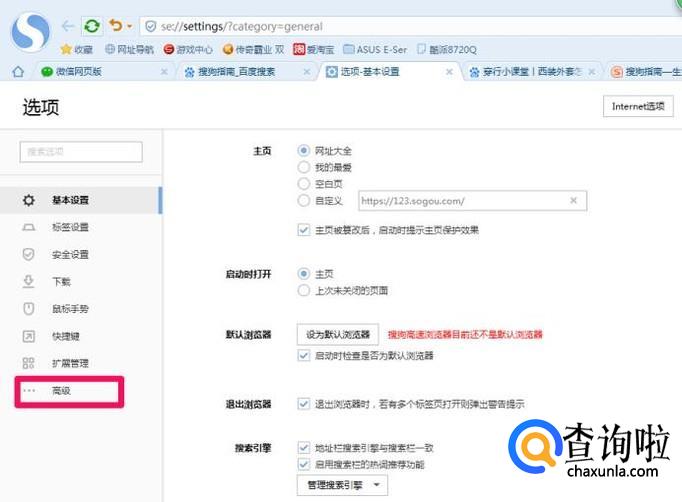Image resolution: width=682 pixels, height=502 pixels.
Task: Toggle 地址栏搜索引擎与搜索栏一致 checkbox
Action: click(304, 448)
